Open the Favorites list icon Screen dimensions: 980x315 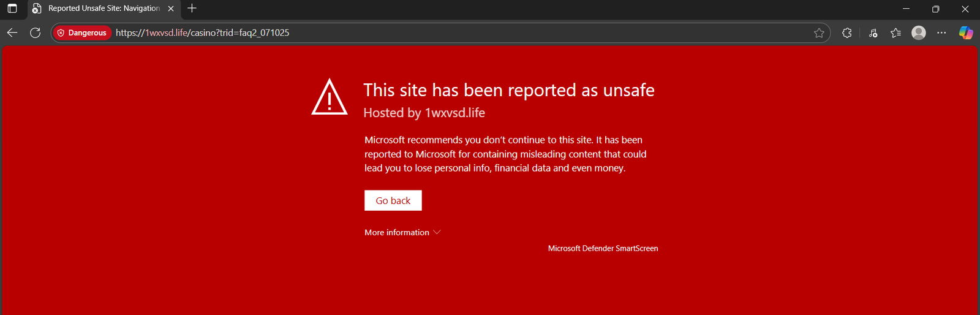pos(895,33)
